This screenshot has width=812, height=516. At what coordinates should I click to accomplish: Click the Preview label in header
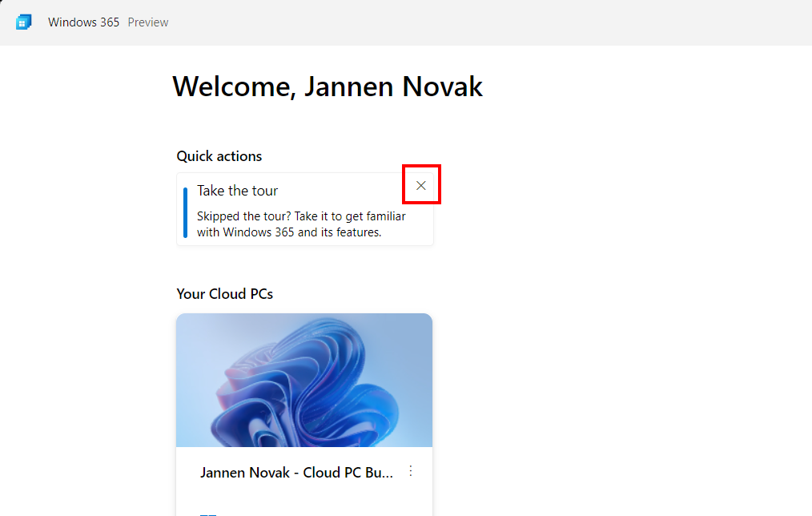[x=148, y=22]
